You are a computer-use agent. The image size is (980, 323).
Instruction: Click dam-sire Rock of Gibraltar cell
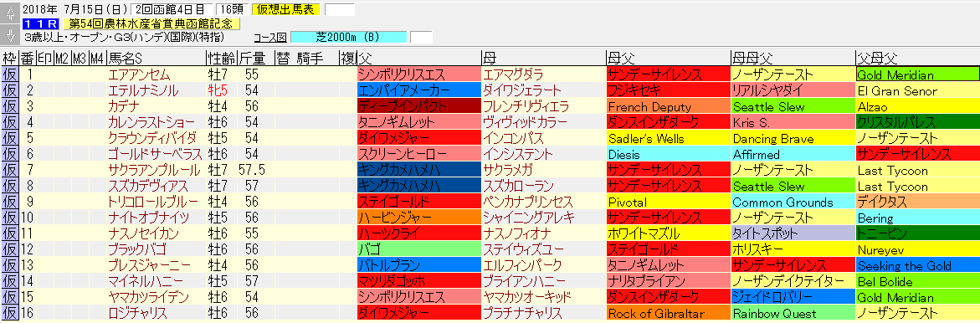click(x=668, y=314)
